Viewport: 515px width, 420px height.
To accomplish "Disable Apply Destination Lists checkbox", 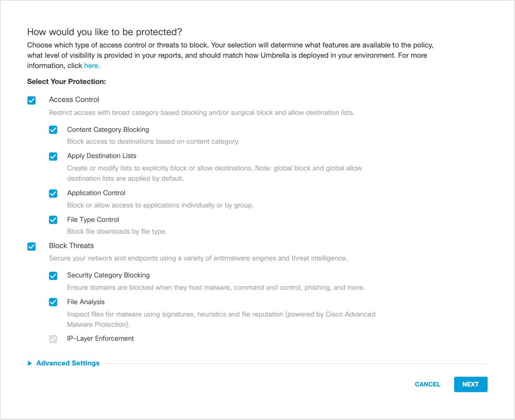I will point(53,156).
